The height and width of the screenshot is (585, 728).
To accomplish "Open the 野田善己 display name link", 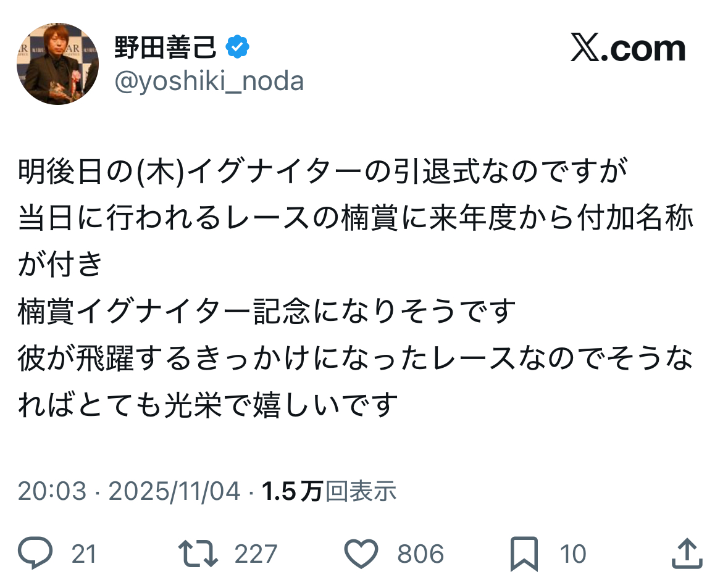I will click(x=165, y=48).
